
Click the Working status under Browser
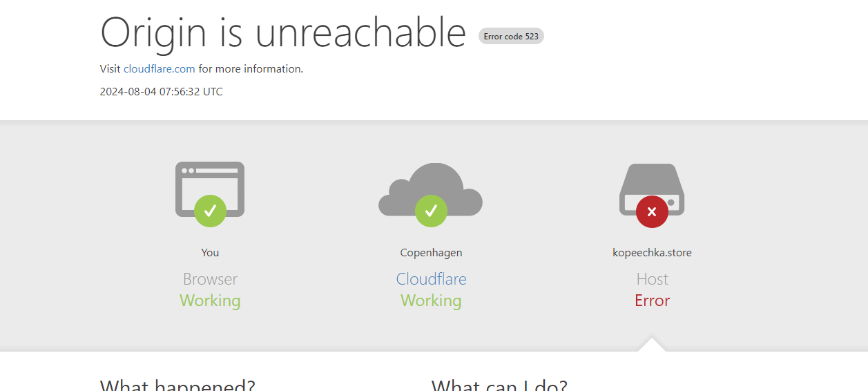[210, 301]
